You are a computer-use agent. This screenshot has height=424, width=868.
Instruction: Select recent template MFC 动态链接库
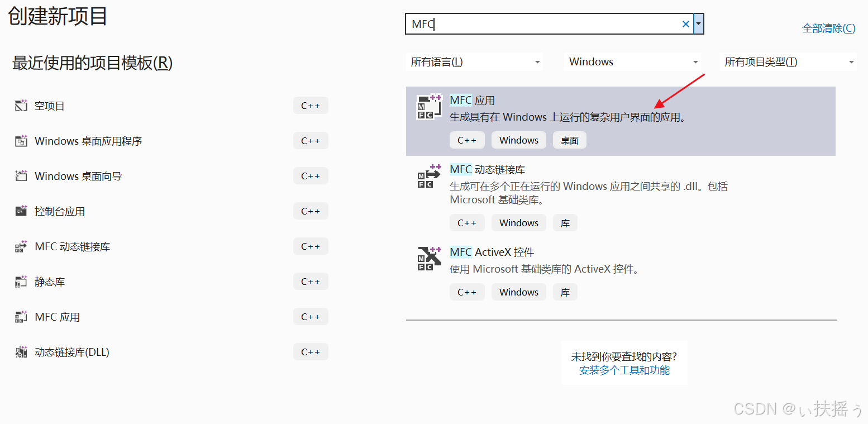(x=170, y=246)
